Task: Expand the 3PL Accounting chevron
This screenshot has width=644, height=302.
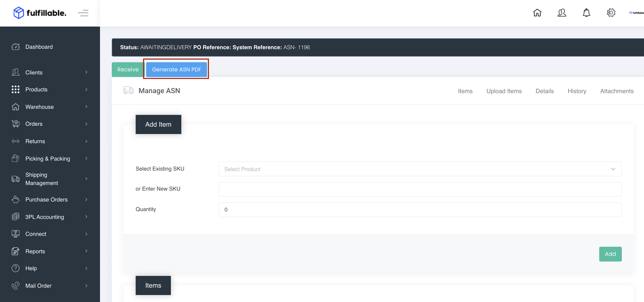Action: (86, 217)
